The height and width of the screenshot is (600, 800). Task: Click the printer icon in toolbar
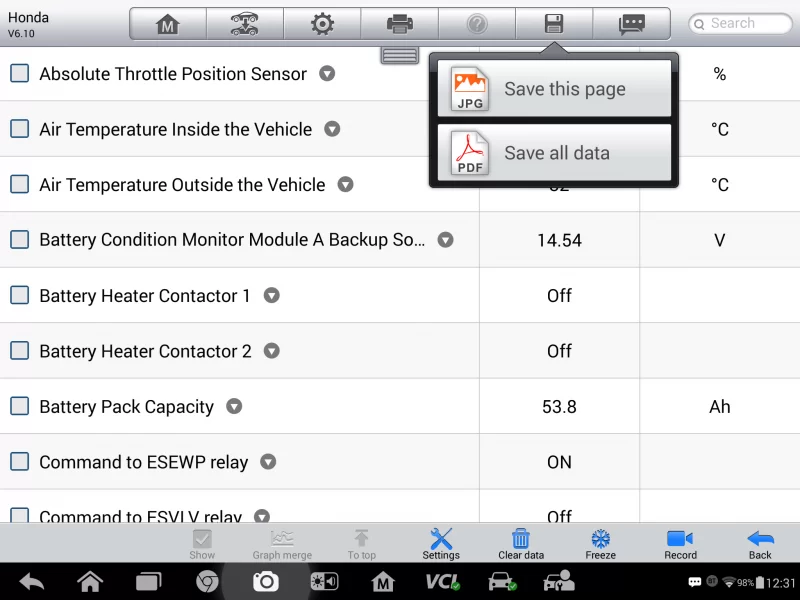tap(400, 24)
